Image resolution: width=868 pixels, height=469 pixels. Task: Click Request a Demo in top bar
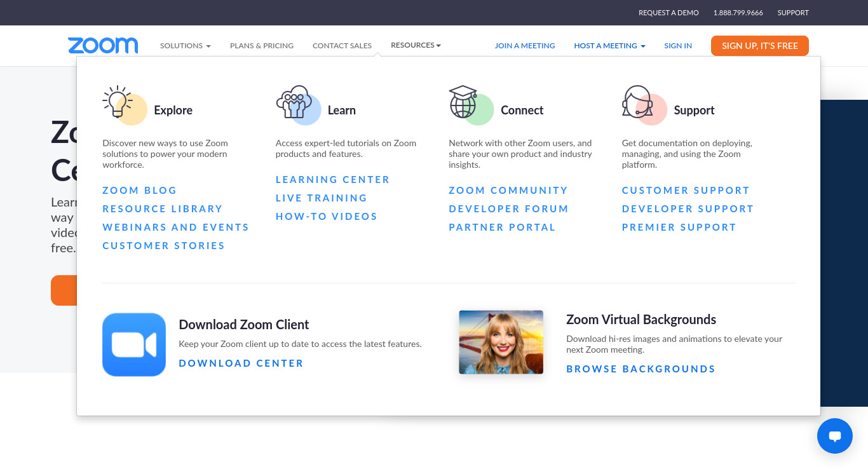[668, 13]
